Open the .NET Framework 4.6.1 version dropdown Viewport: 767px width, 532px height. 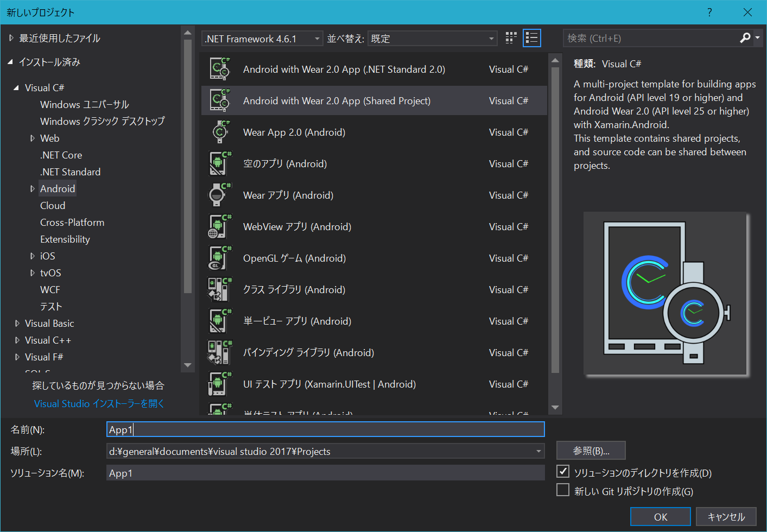[x=262, y=39]
